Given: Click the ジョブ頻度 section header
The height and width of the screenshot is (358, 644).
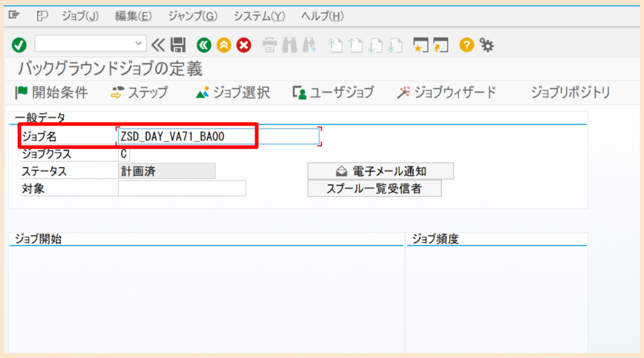Looking at the screenshot, I should [435, 239].
